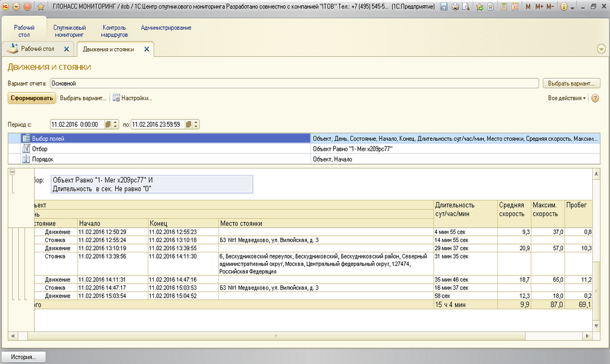Switch to the Рабочий стол document tab

[x=38, y=49]
